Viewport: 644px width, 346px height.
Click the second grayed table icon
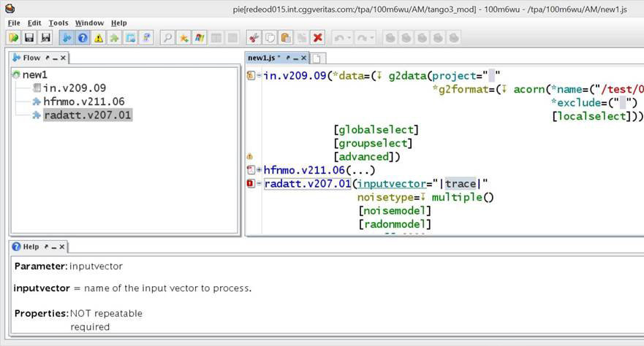(232, 38)
